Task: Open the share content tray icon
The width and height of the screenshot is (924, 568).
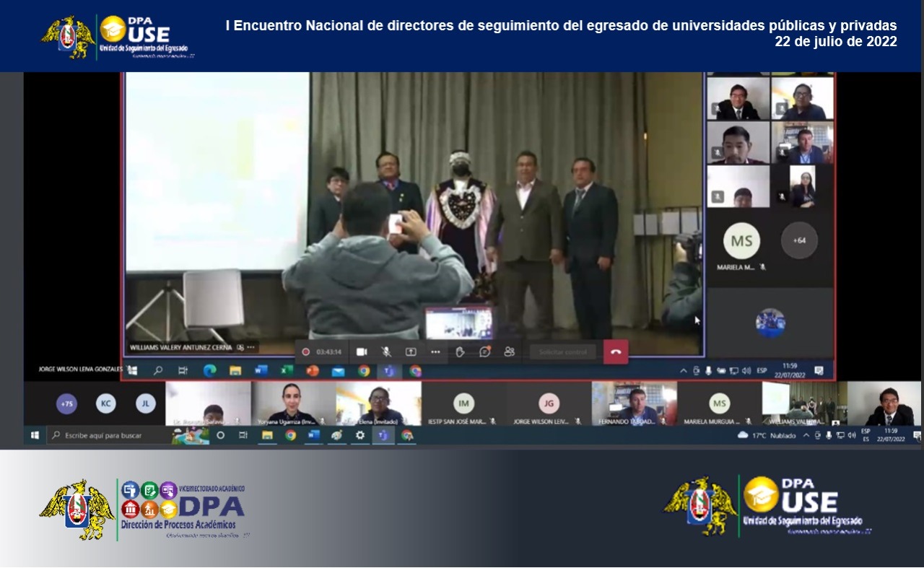Action: pyautogui.click(x=411, y=351)
